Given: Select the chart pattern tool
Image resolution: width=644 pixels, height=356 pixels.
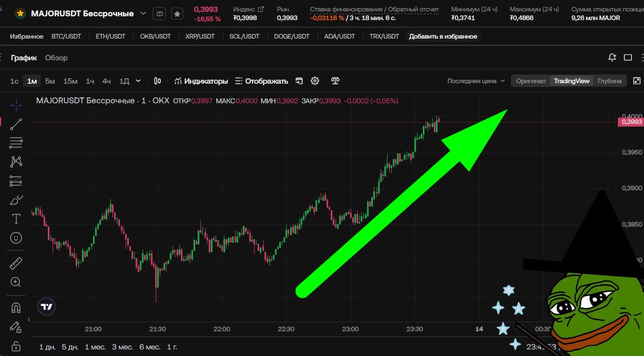Looking at the screenshot, I should click(x=16, y=161).
